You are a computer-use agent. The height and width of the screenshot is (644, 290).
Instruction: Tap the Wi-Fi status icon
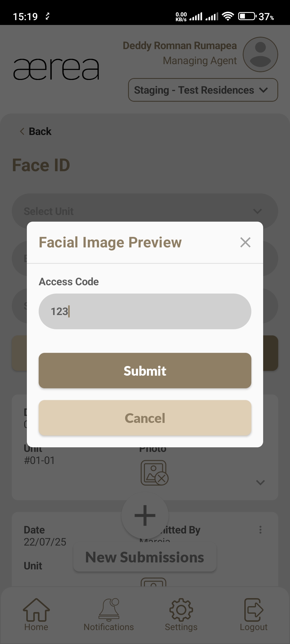point(228,16)
